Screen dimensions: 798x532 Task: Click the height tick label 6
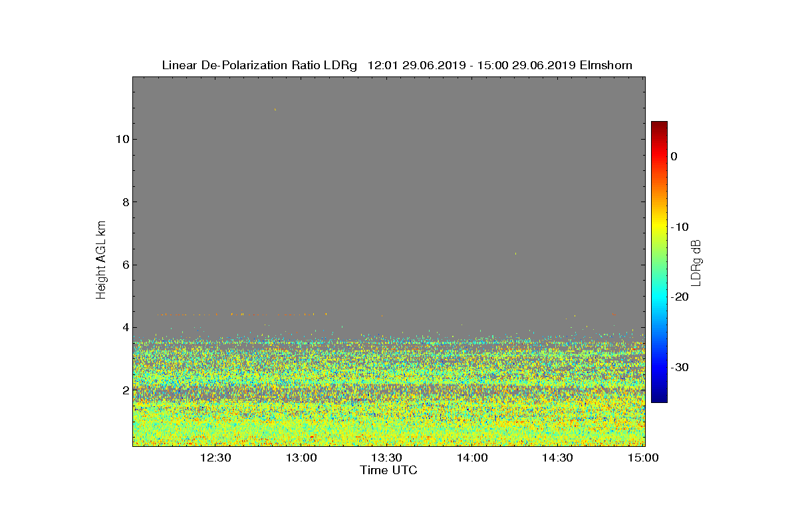click(124, 265)
